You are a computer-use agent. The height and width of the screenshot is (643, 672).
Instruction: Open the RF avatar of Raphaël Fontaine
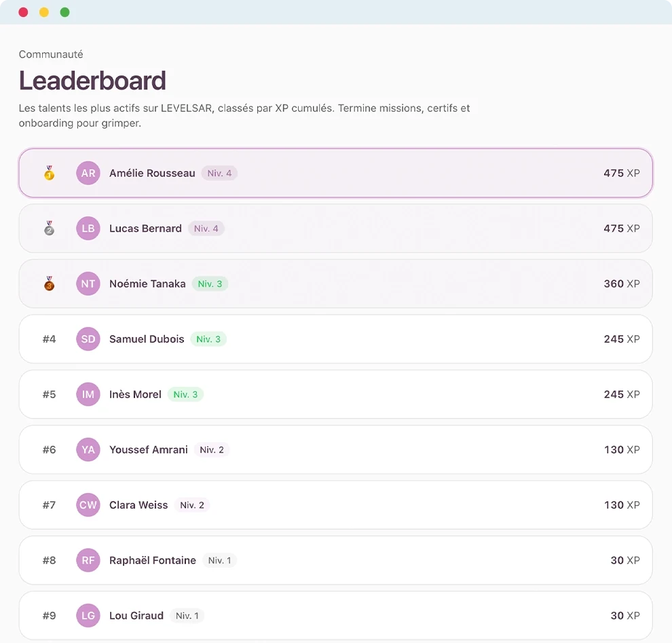coord(88,560)
